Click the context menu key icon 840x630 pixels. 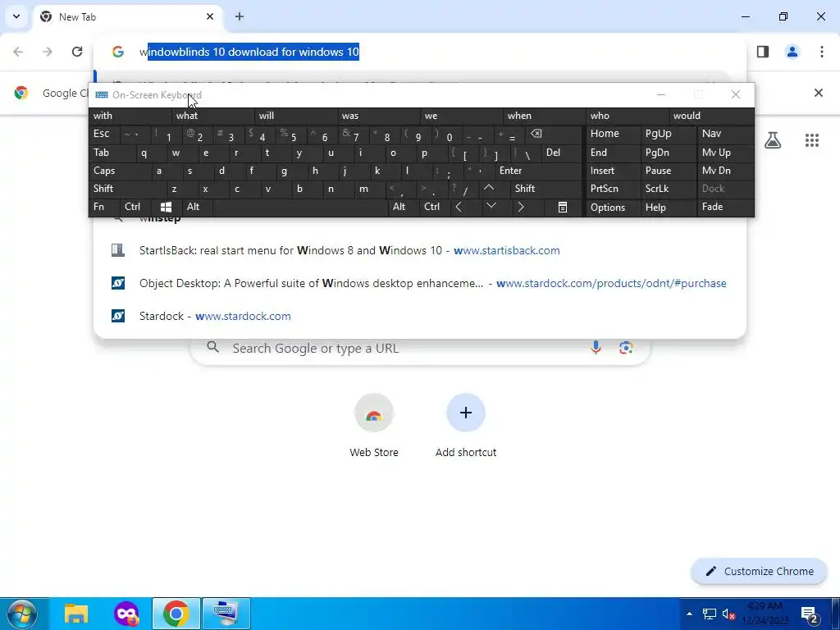(563, 207)
